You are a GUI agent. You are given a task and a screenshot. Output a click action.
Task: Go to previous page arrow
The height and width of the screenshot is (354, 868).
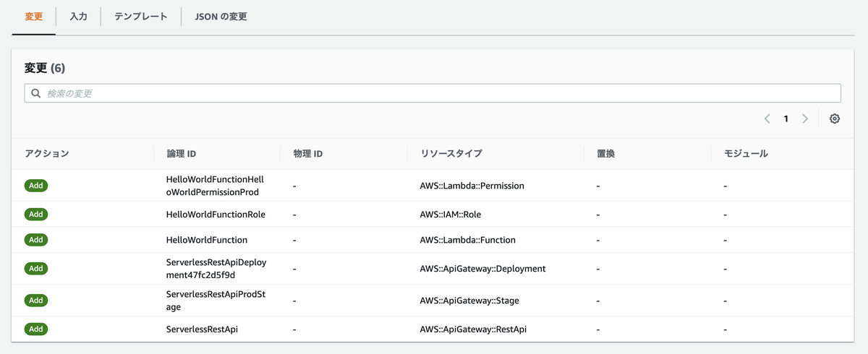point(767,119)
